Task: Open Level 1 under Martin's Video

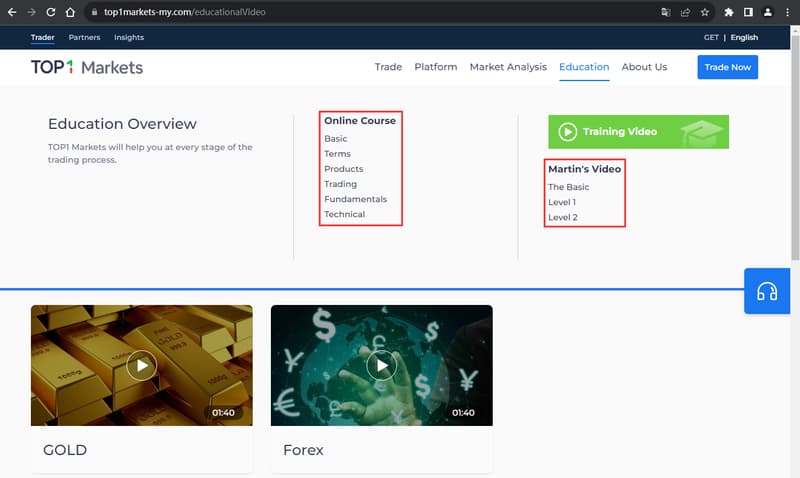Action: point(562,202)
